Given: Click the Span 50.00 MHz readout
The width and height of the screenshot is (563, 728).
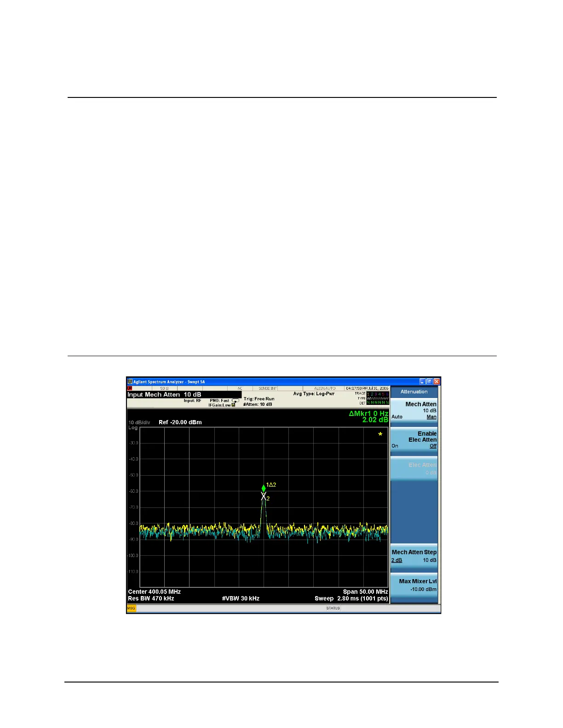Looking at the screenshot, I should pos(365,591).
